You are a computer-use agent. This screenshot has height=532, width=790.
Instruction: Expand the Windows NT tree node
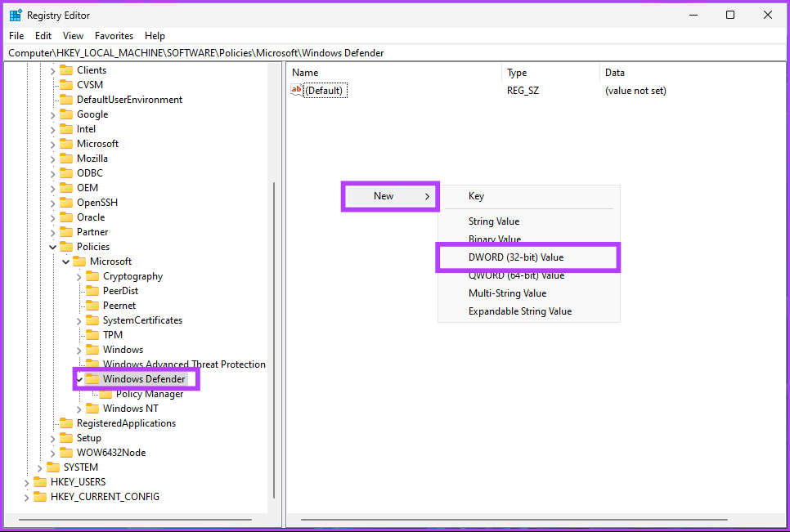coord(79,409)
